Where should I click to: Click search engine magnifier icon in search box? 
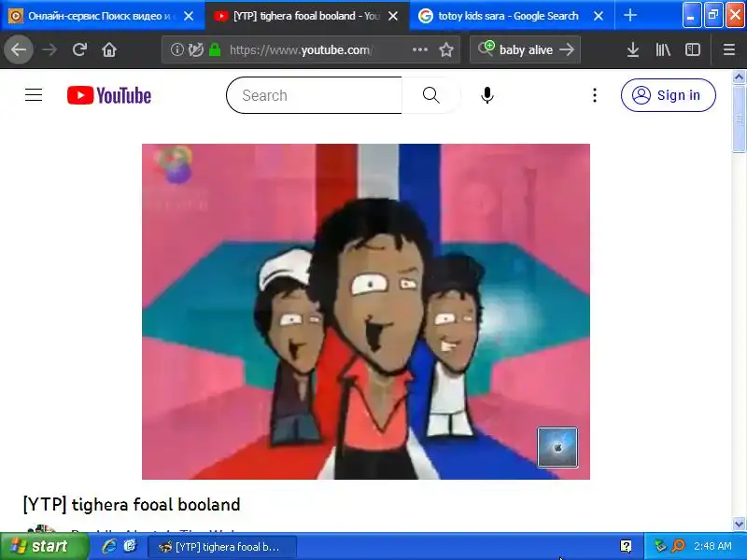tap(486, 49)
